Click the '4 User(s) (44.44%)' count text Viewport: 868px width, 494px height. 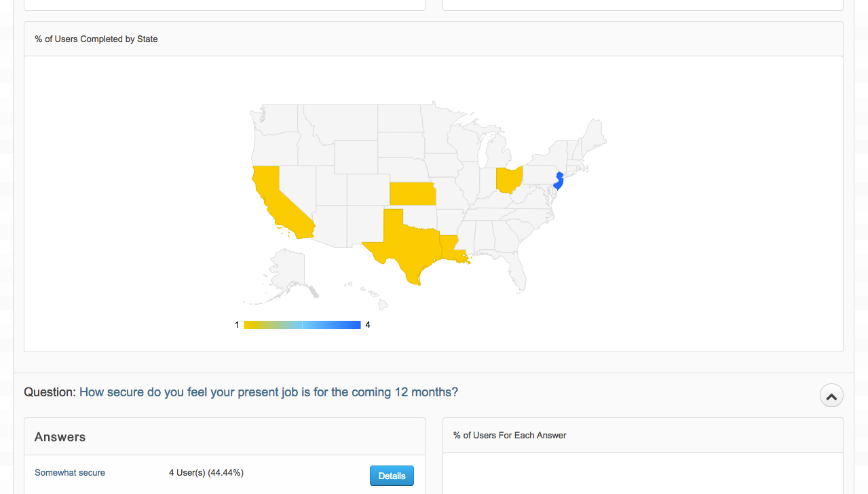coord(206,472)
